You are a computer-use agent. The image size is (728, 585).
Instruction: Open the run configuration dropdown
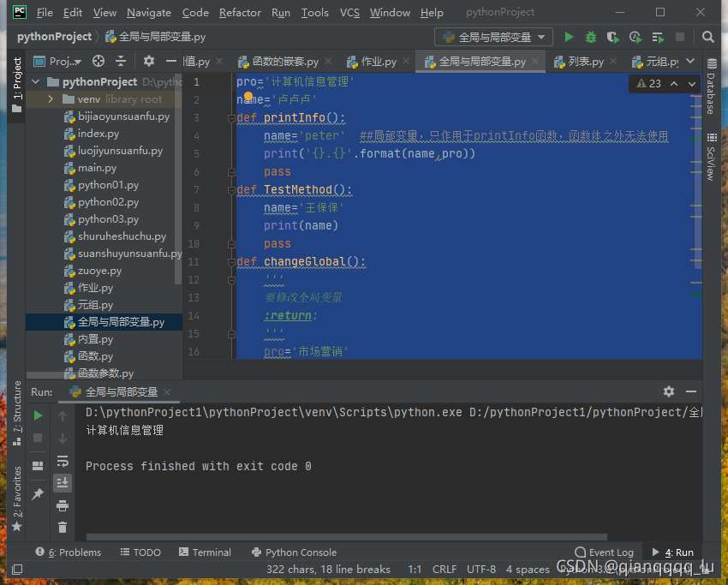(495, 37)
